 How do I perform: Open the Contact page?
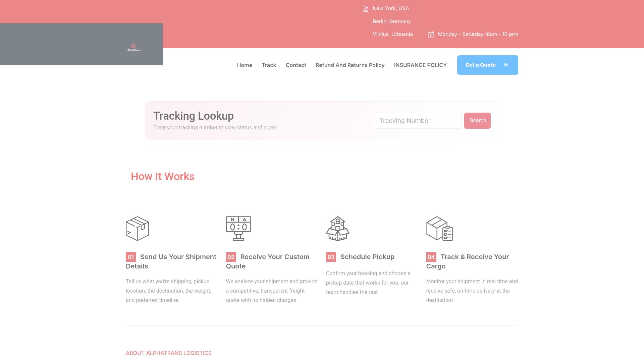296,65
